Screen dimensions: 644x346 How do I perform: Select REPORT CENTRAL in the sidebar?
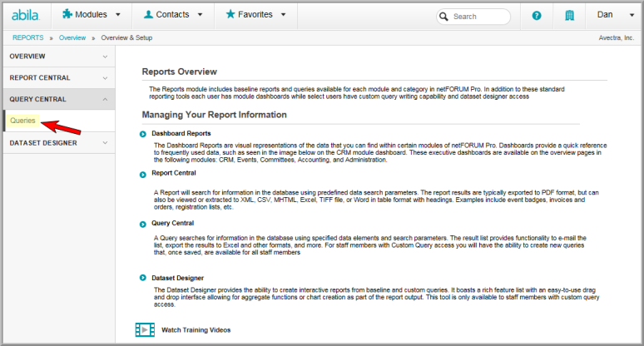pos(59,77)
